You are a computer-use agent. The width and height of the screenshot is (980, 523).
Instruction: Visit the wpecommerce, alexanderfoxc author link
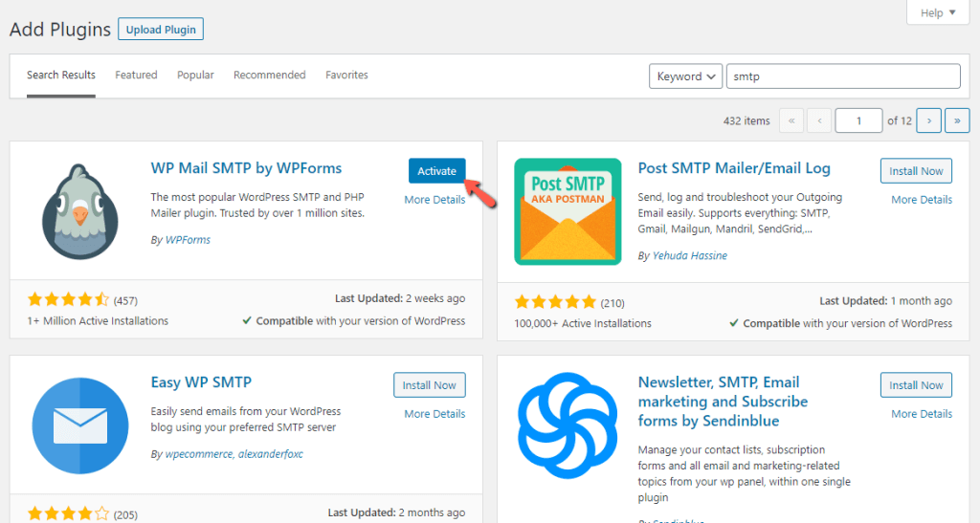[234, 454]
